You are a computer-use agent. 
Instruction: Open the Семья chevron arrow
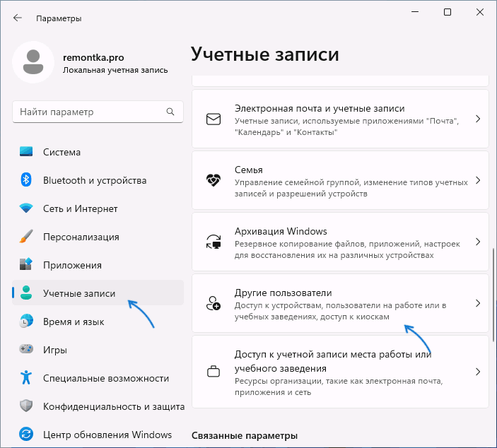coord(478,180)
